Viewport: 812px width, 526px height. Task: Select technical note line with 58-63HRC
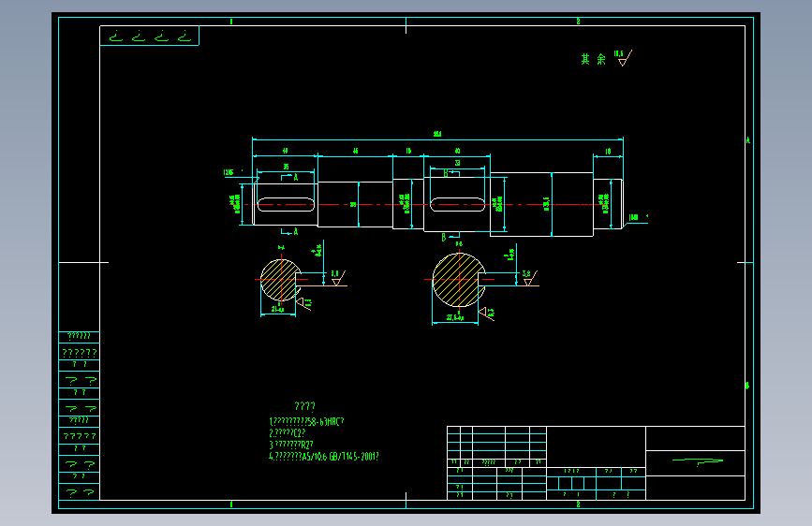point(306,422)
